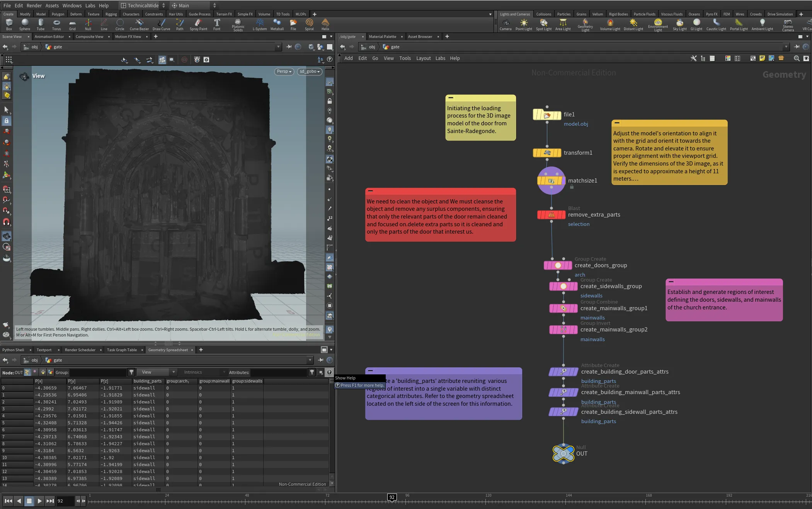This screenshot has width=812, height=509.
Task: Add a Point Light
Action: pos(524,24)
